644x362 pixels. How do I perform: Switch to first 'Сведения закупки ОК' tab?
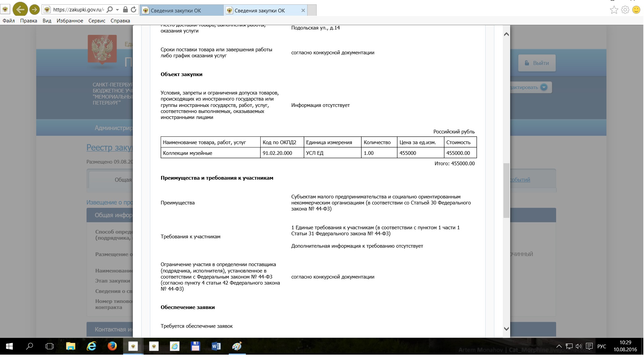click(181, 10)
